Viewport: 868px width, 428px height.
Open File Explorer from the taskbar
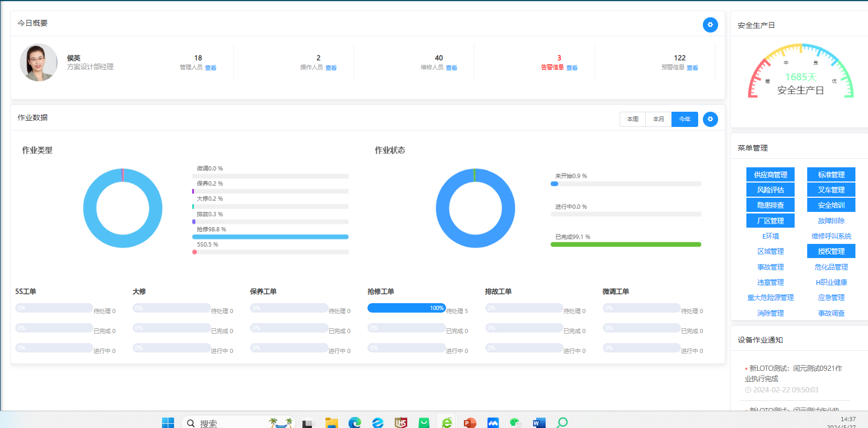click(x=331, y=422)
